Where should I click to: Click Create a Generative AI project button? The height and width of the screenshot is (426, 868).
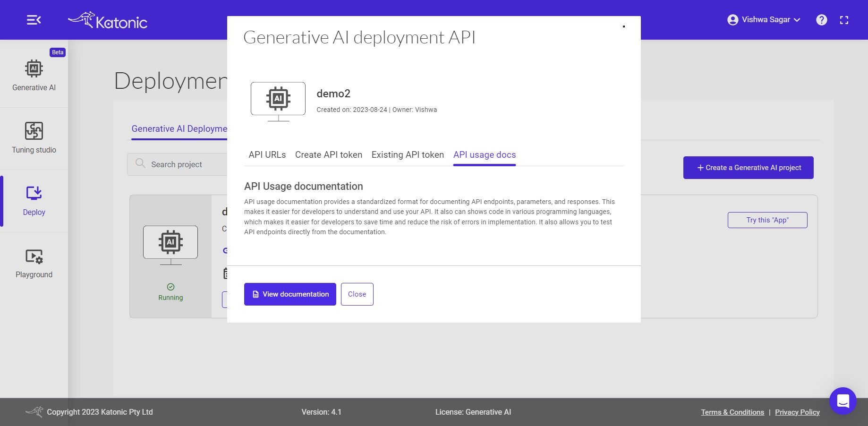tap(748, 168)
